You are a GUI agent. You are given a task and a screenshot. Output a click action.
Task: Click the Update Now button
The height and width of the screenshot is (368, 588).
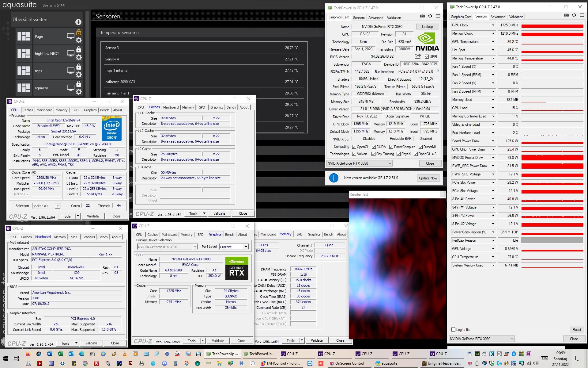(x=428, y=178)
